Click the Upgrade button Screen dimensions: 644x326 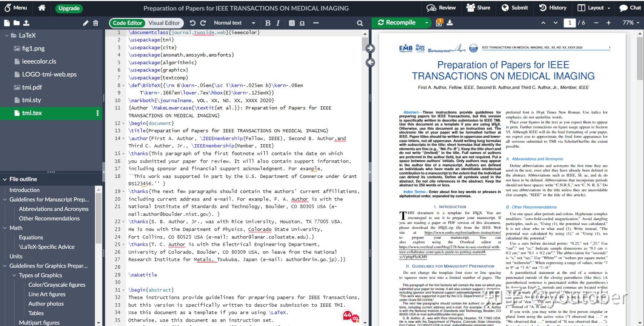[x=68, y=8]
